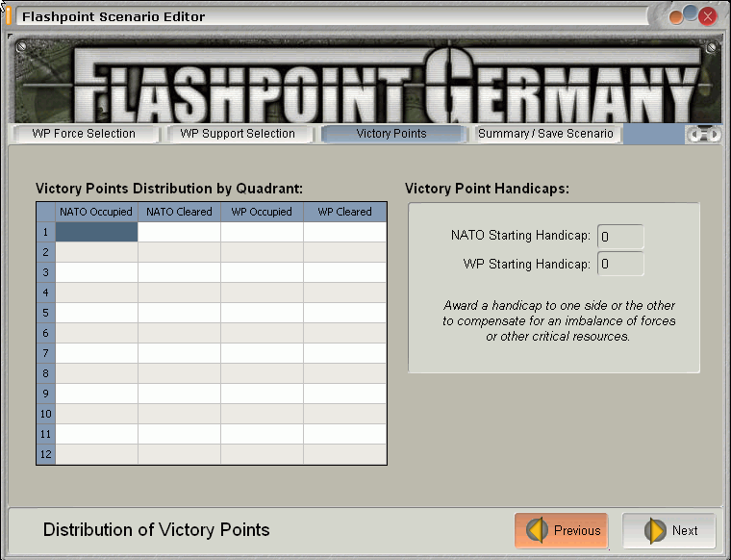
Task: Click the NATO Cleared column header
Action: point(179,212)
